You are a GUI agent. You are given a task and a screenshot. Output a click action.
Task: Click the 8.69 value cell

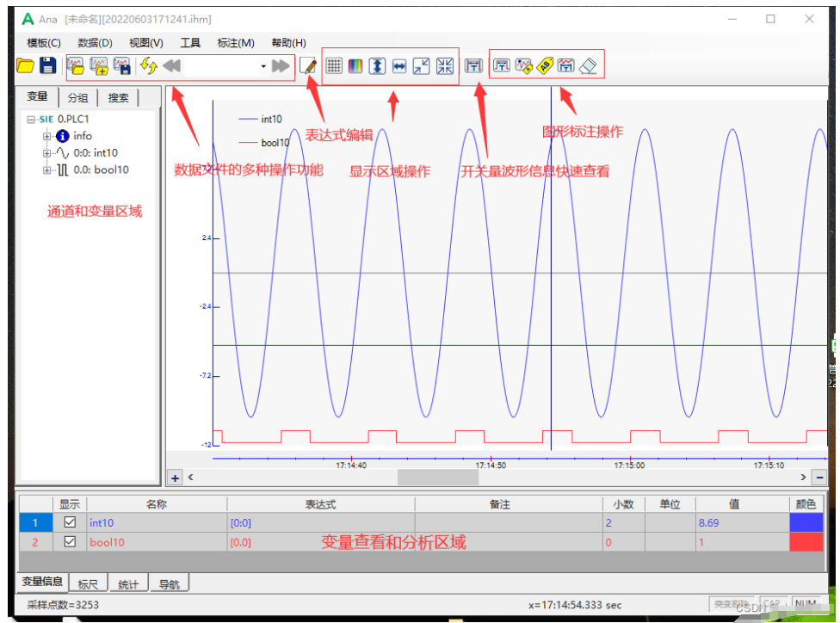tap(742, 522)
